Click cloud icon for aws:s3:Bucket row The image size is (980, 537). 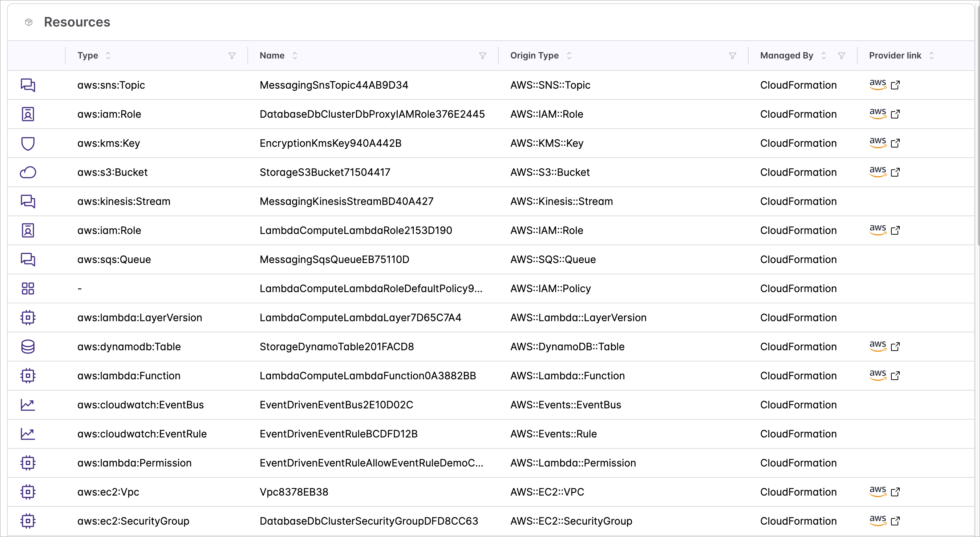(x=28, y=173)
